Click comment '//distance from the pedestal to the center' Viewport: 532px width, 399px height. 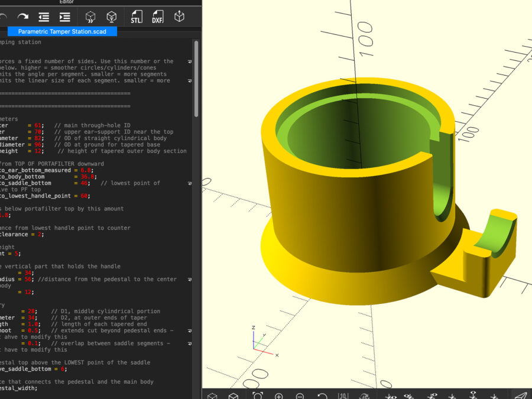pyautogui.click(x=107, y=279)
